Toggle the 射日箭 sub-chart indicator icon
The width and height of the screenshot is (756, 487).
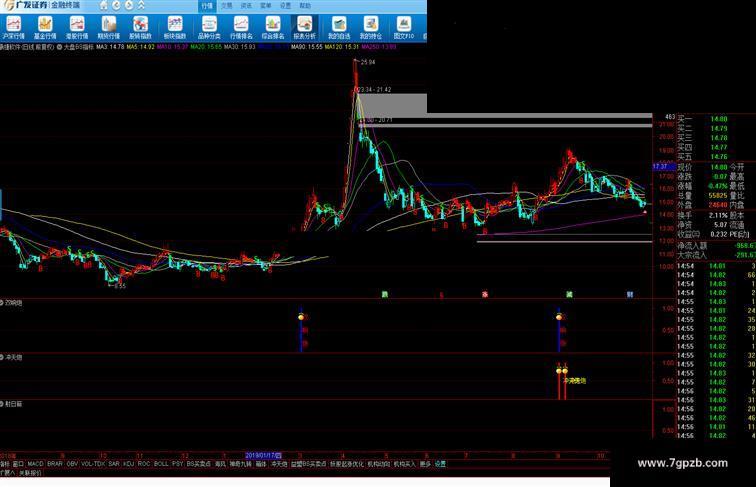[1, 404]
